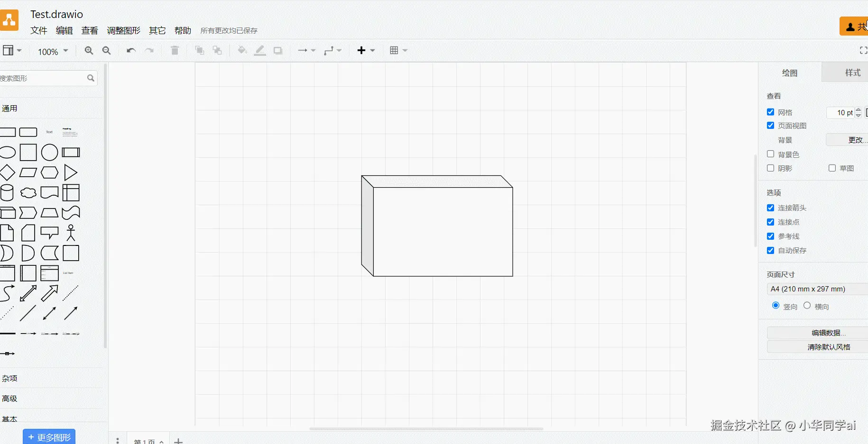
Task: Click the send to back icon
Action: tap(217, 50)
